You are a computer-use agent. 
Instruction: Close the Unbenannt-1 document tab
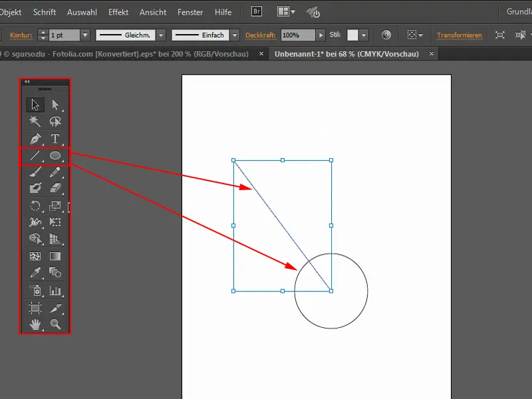pos(432,54)
